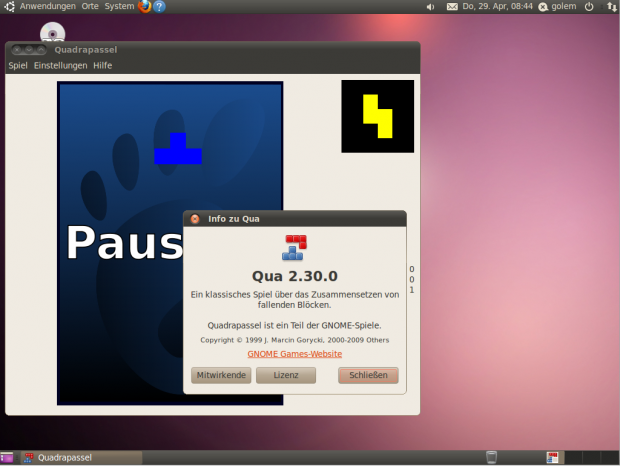Click the network connection icon
Screen dimensions: 620x466
point(610,7)
